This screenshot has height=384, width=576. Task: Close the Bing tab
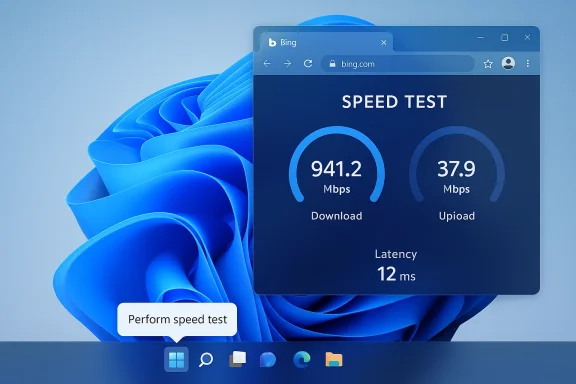click(384, 43)
